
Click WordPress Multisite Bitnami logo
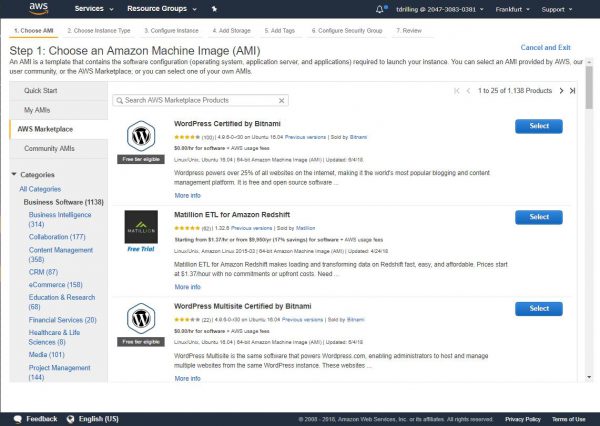(x=141, y=318)
